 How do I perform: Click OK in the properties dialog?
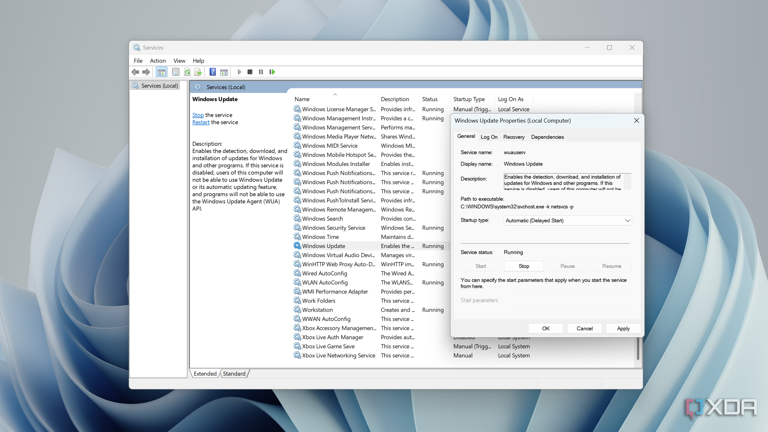click(546, 329)
